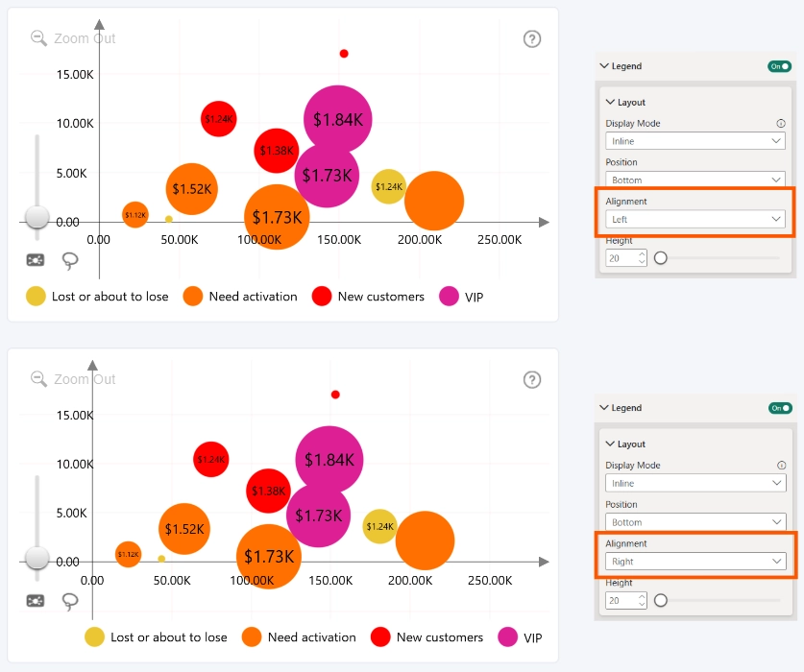This screenshot has width=804, height=672.
Task: Click red New customers swatch in top legend
Action: [322, 297]
